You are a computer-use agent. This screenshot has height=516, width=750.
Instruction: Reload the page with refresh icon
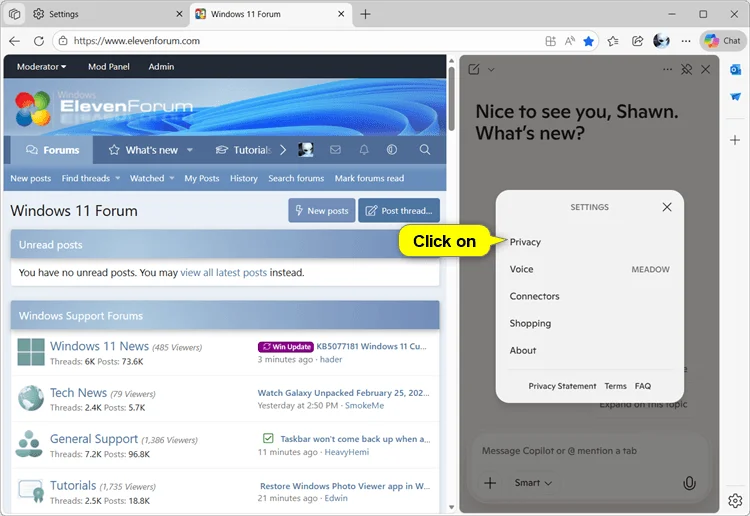pyautogui.click(x=39, y=41)
